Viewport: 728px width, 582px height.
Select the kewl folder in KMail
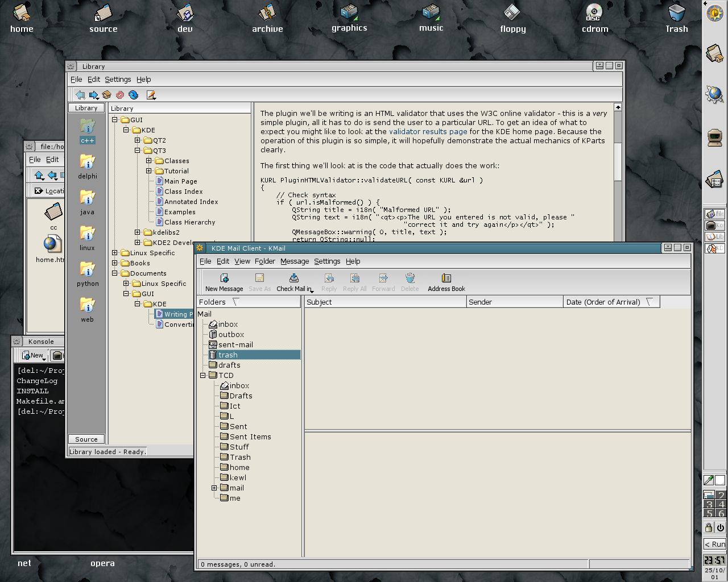(x=234, y=477)
